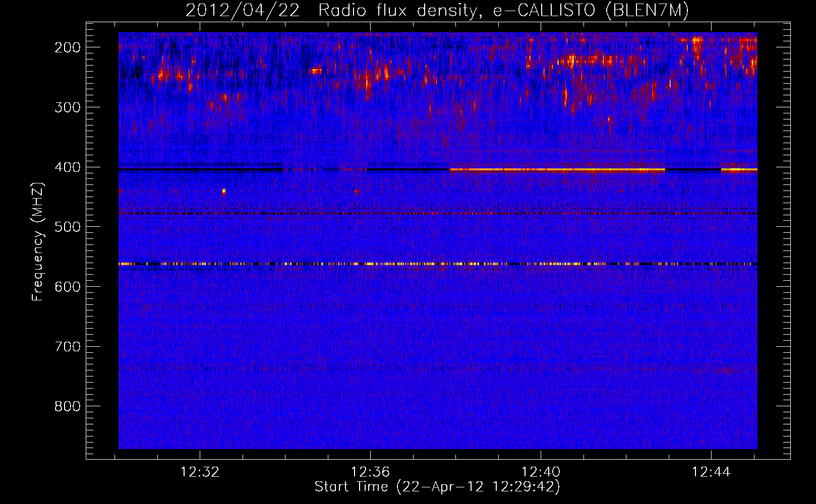Click the 500 frequency tick label
816x504 pixels.
click(x=68, y=227)
